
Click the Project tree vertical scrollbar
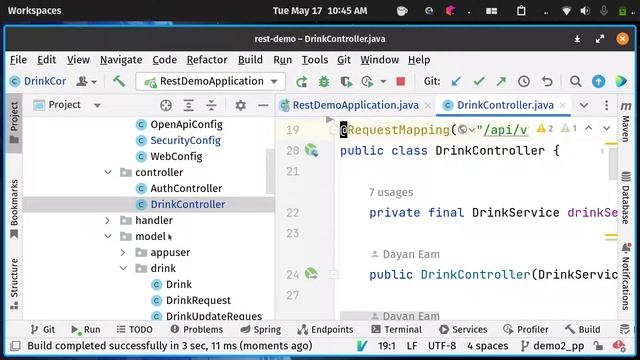(270, 171)
